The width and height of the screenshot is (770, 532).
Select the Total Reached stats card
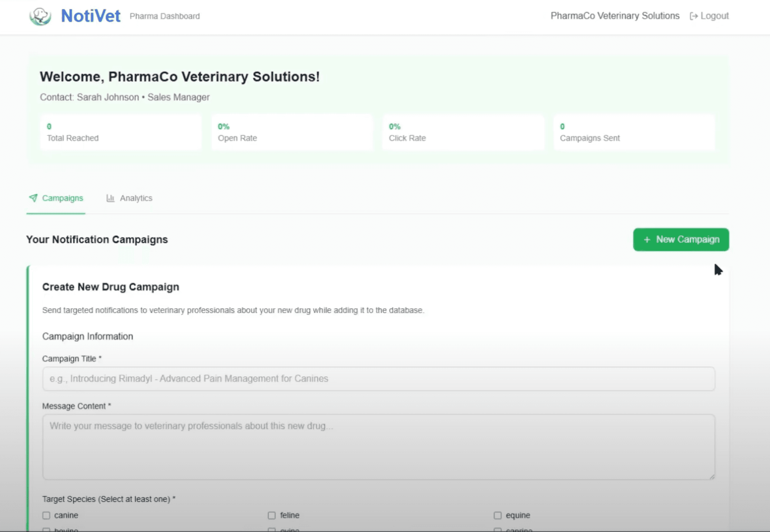tap(121, 132)
